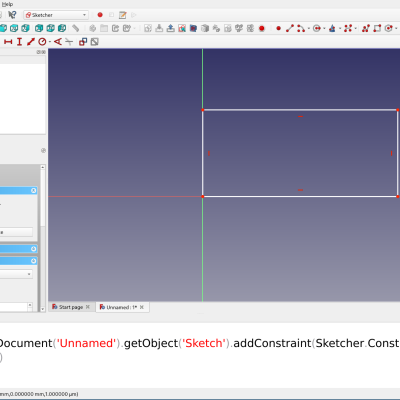Select the vertical distance constraint tool
Screen dimensions: 400x400
pyautogui.click(x=19, y=42)
